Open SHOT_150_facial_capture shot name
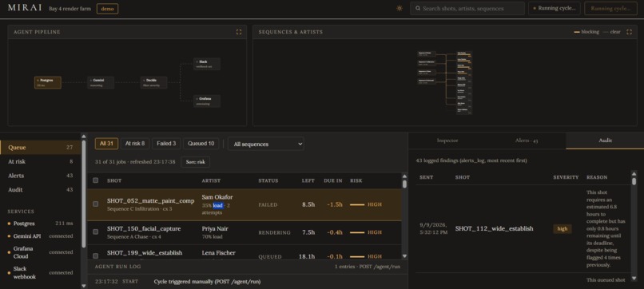Viewport: 644px width, 289px height. click(x=144, y=228)
